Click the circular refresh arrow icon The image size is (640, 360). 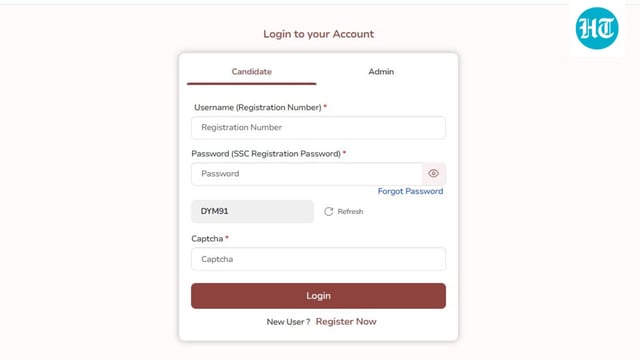329,211
